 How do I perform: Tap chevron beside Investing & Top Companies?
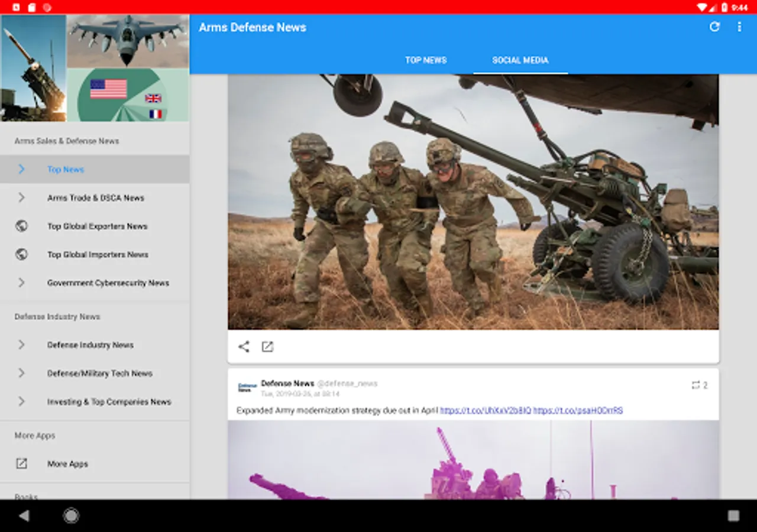pyautogui.click(x=21, y=401)
